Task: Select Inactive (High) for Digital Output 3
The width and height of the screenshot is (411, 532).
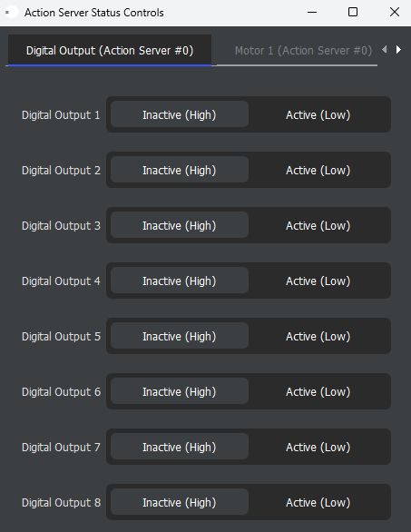Action: point(180,225)
